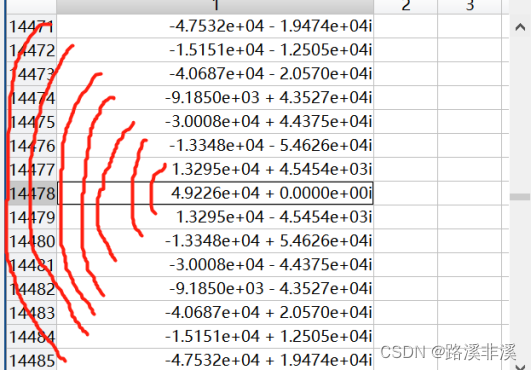This screenshot has width=532, height=370.
Task: Click the scroll up arrow
Action: click(520, 27)
